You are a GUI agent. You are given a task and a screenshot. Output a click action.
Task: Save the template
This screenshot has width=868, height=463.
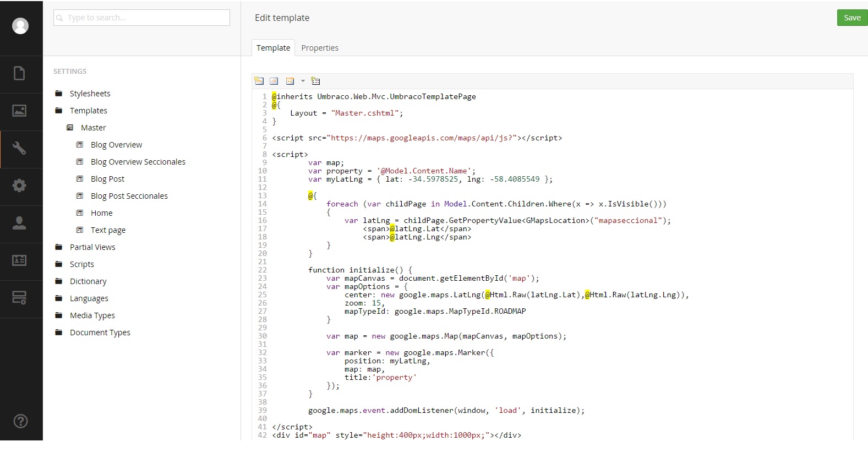click(x=852, y=18)
